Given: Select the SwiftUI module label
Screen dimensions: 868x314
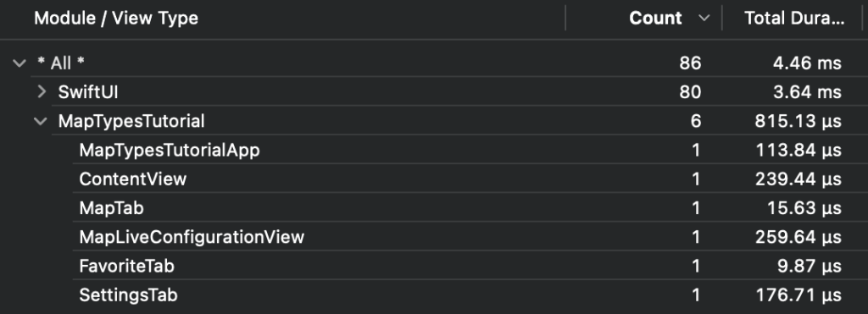Looking at the screenshot, I should (88, 92).
